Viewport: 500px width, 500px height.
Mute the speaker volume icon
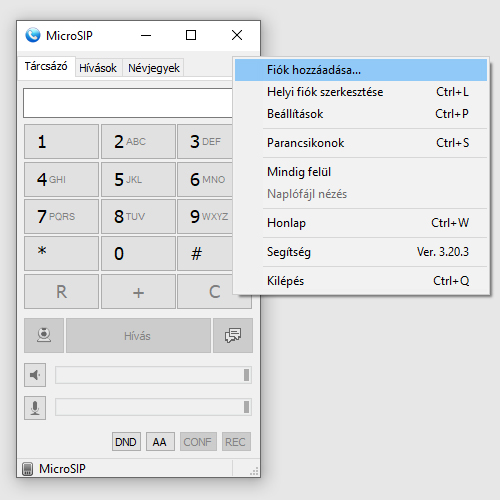coord(35,375)
